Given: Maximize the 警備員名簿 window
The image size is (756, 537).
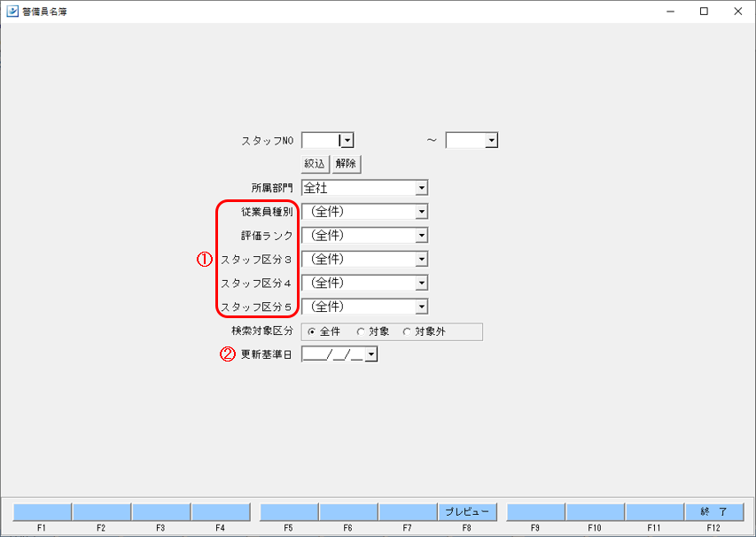Looking at the screenshot, I should (704, 12).
